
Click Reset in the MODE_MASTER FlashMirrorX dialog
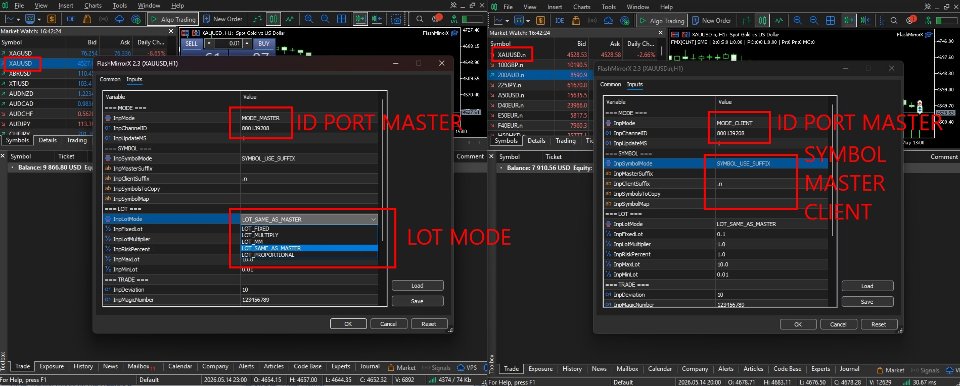coord(429,324)
